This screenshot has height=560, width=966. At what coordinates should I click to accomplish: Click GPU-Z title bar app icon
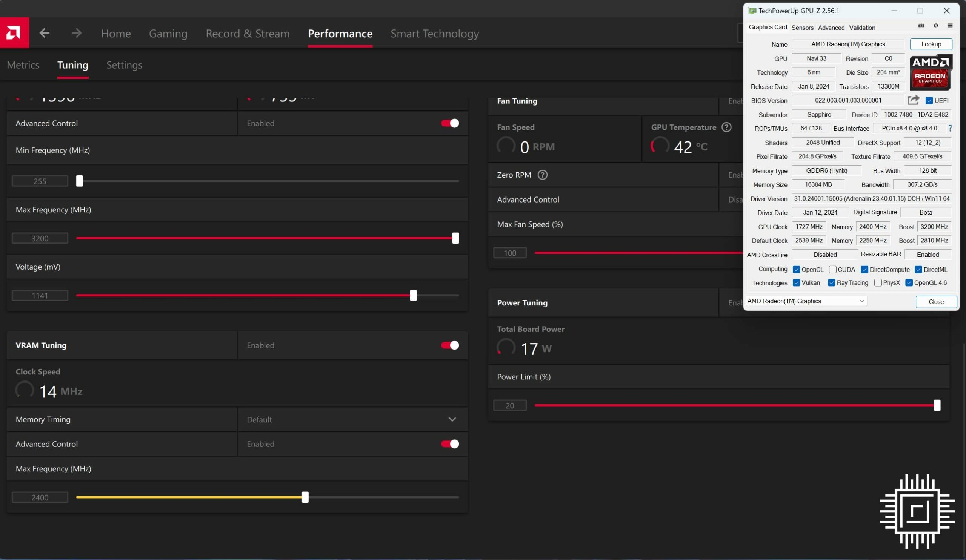(752, 11)
